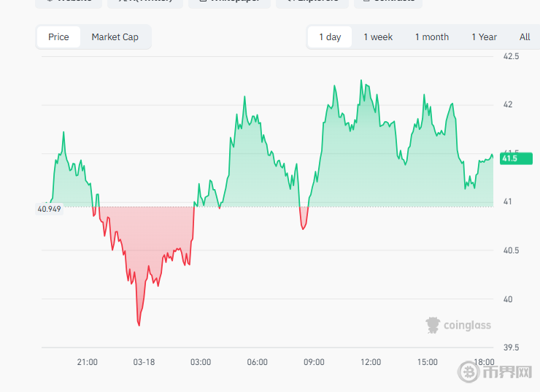The height and width of the screenshot is (392, 540).
Task: Click the 42 y-axis label
Action: coord(508,104)
